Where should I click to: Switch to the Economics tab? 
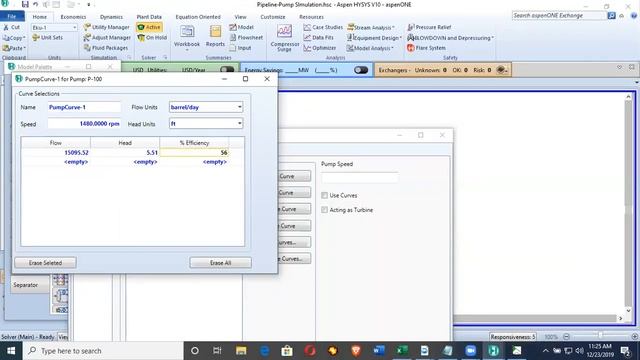click(73, 17)
